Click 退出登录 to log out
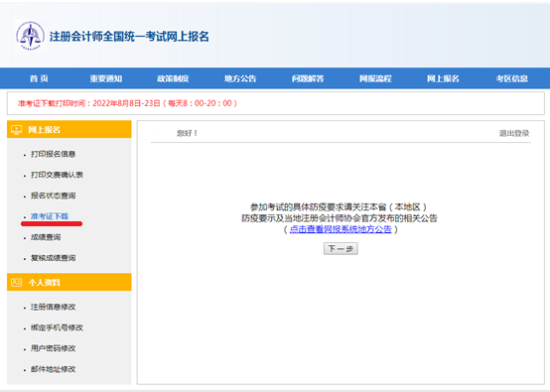This screenshot has height=392, width=550. coord(514,133)
